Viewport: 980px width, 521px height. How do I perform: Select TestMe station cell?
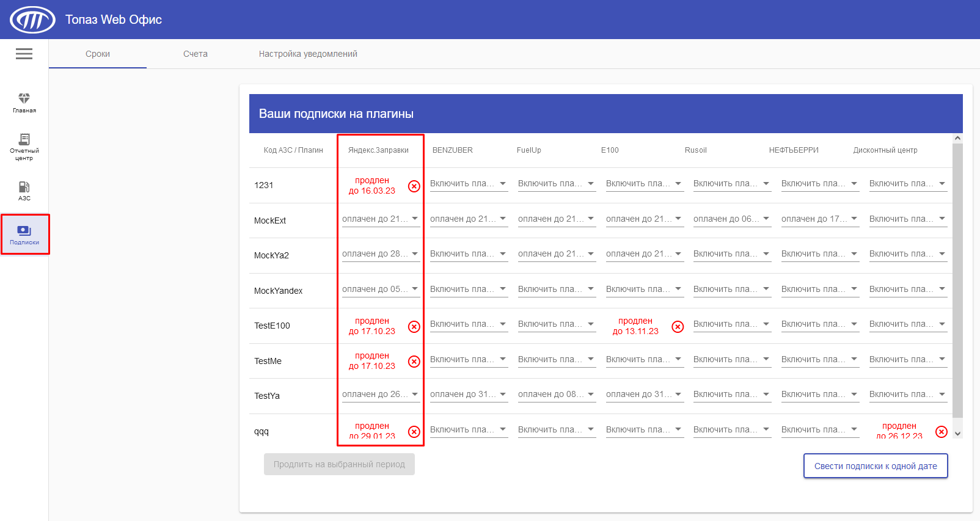(268, 361)
